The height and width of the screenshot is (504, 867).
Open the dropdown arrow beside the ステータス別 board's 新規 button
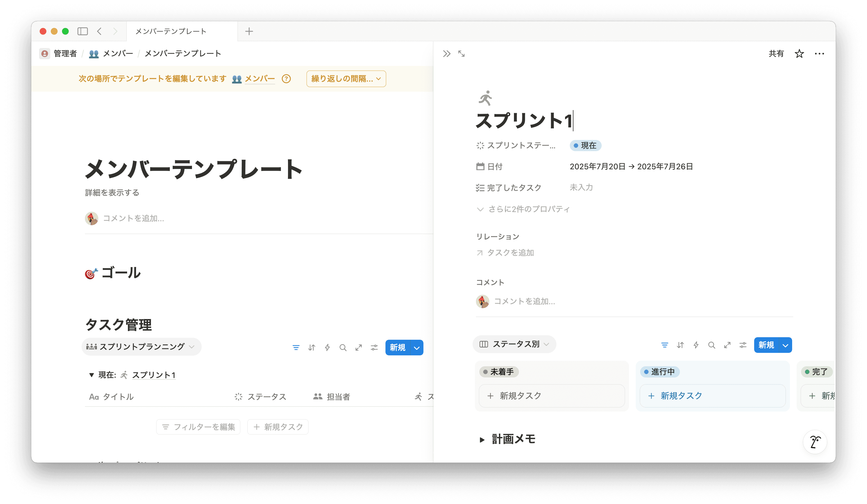[x=785, y=345]
